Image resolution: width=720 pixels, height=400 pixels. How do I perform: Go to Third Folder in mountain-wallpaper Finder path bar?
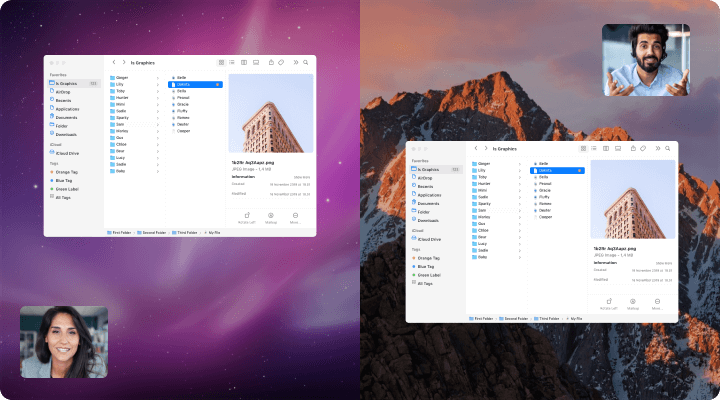[546, 318]
